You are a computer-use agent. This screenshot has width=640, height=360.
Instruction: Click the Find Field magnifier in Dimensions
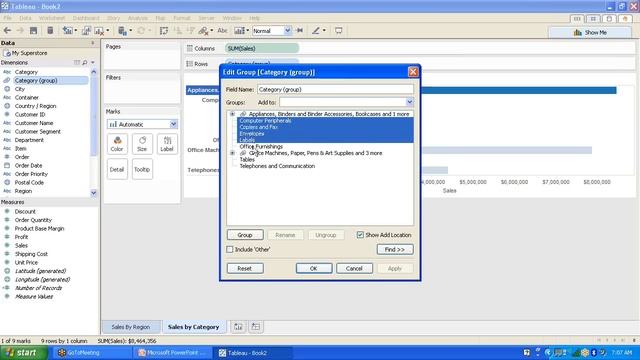(85, 63)
